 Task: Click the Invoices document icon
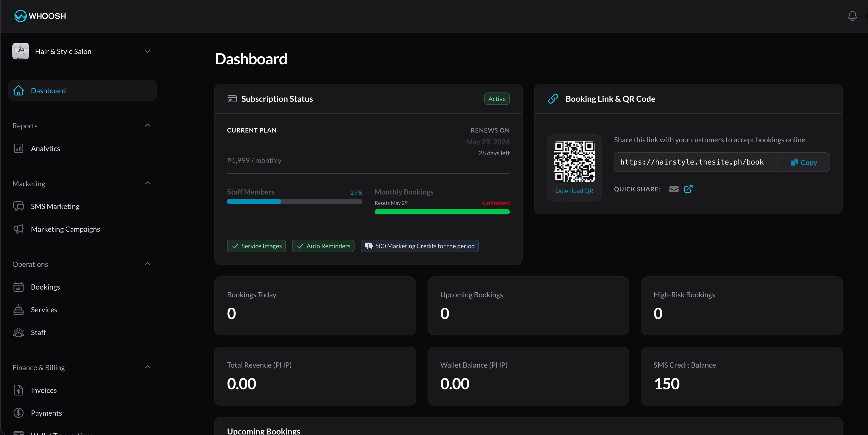pyautogui.click(x=19, y=390)
